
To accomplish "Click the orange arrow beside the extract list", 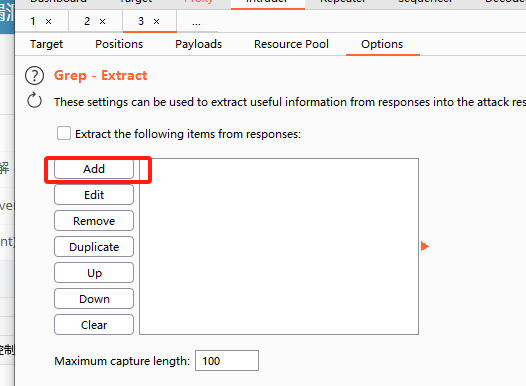I will tap(425, 246).
